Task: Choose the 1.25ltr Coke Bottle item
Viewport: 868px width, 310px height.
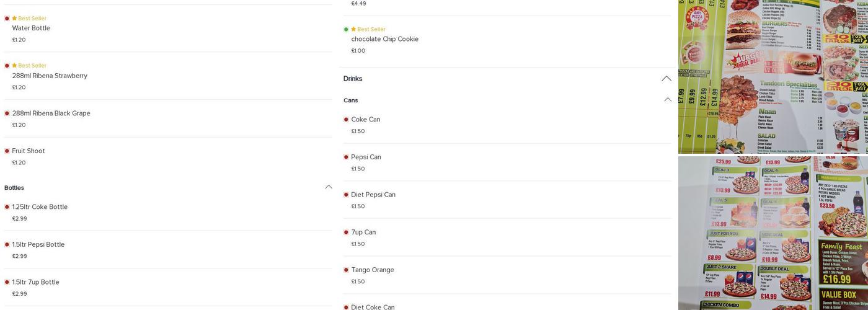Action: [40, 207]
